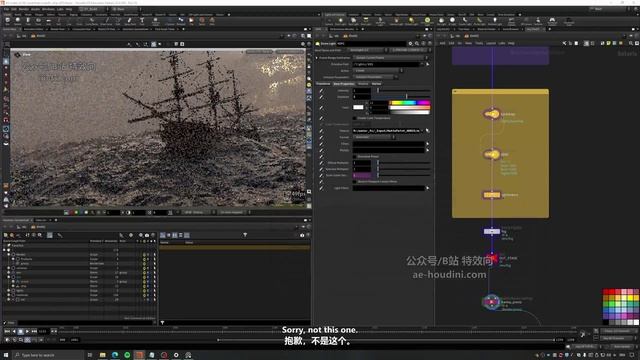Click the Exposure slider handle

(x=407, y=97)
